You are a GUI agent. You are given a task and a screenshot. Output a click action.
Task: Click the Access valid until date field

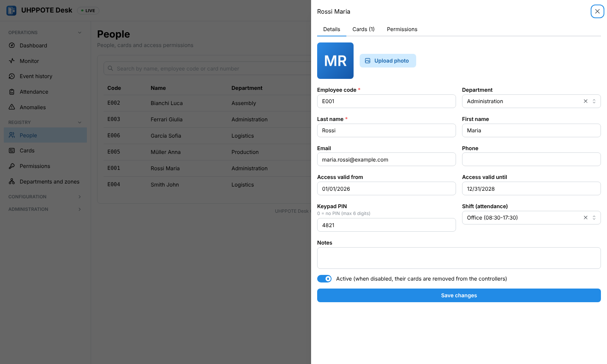(x=532, y=188)
